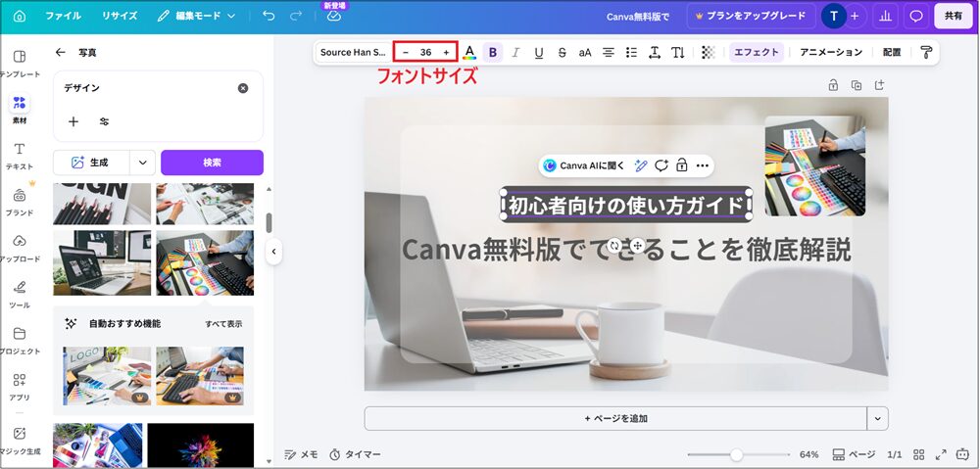Open the タイマー timer
The image size is (980, 469).
(x=355, y=454)
